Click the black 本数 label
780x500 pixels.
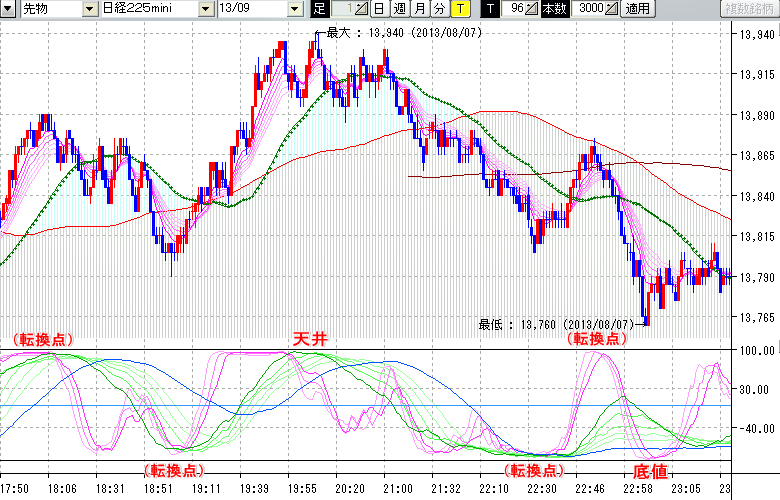click(554, 9)
